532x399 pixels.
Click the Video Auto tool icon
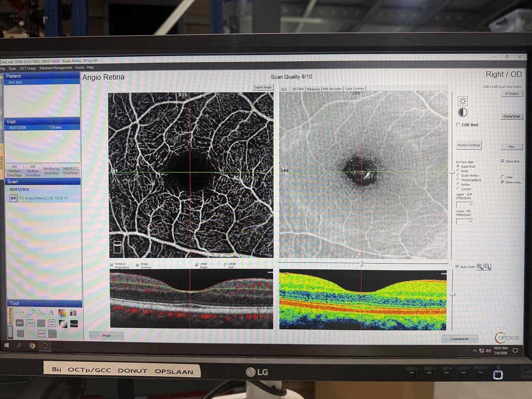click(x=52, y=323)
